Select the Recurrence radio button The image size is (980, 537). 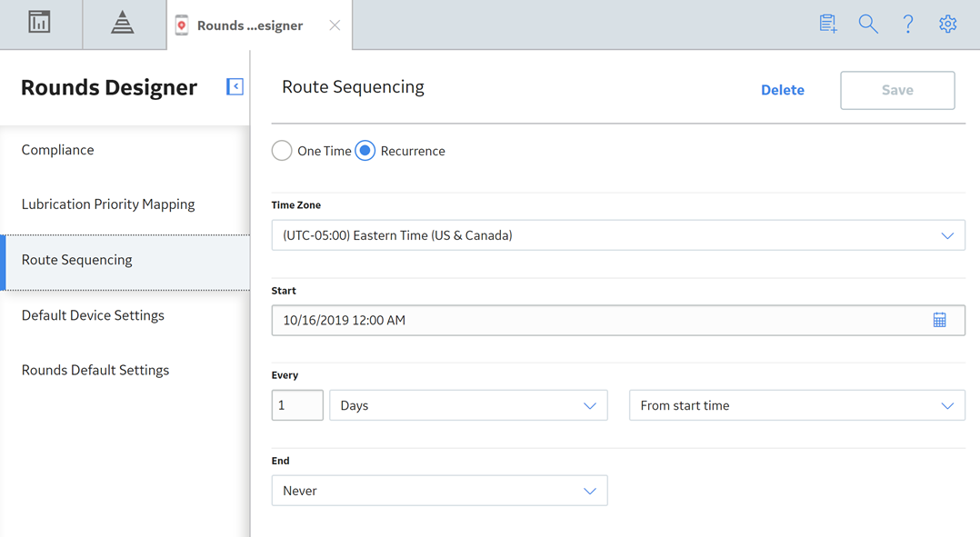pos(365,151)
